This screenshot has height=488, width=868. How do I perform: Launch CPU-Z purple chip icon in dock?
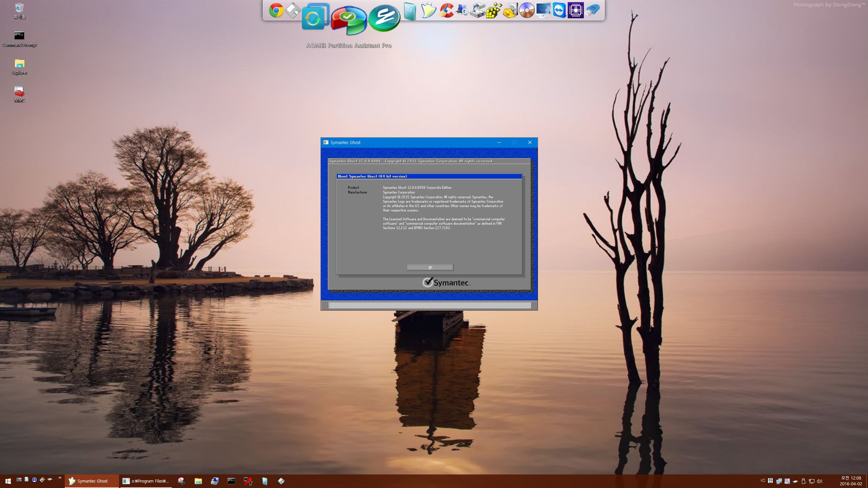point(575,10)
